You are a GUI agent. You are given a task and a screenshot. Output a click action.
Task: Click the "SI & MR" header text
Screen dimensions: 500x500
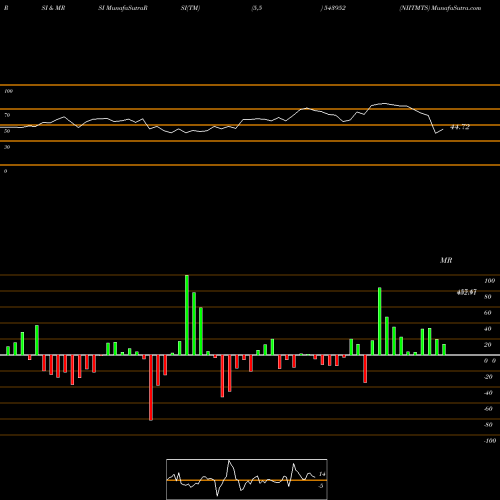point(53,8)
